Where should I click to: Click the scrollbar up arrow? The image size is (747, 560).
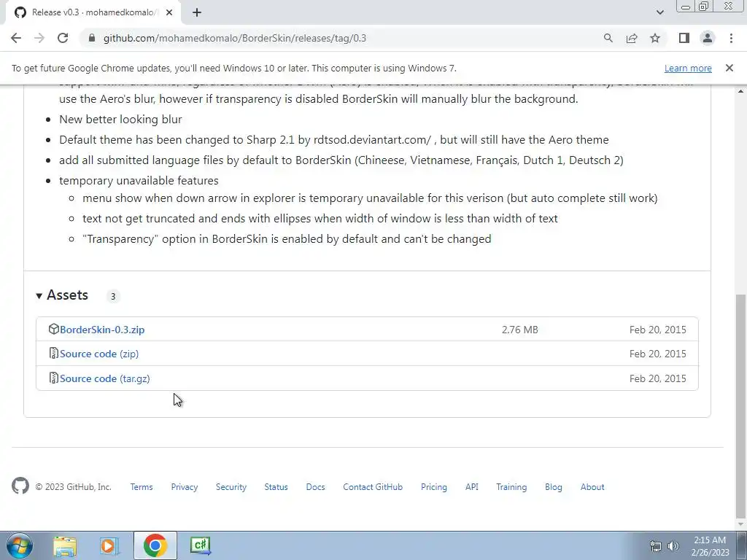coord(740,90)
